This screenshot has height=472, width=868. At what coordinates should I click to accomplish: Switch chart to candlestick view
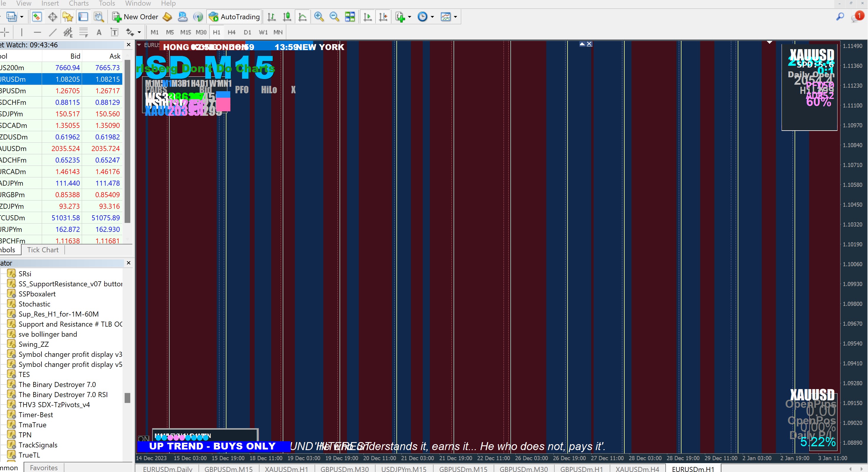click(287, 17)
